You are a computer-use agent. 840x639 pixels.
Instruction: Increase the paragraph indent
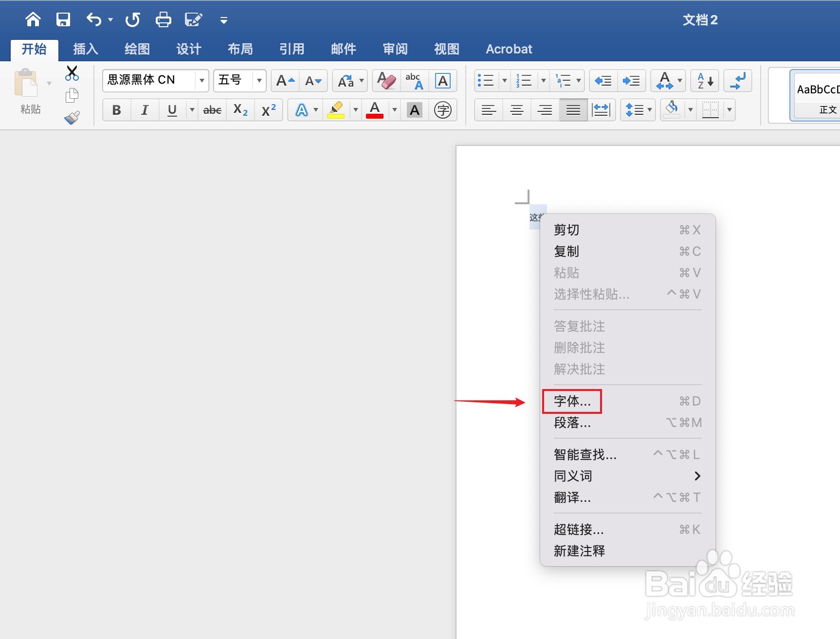point(632,81)
